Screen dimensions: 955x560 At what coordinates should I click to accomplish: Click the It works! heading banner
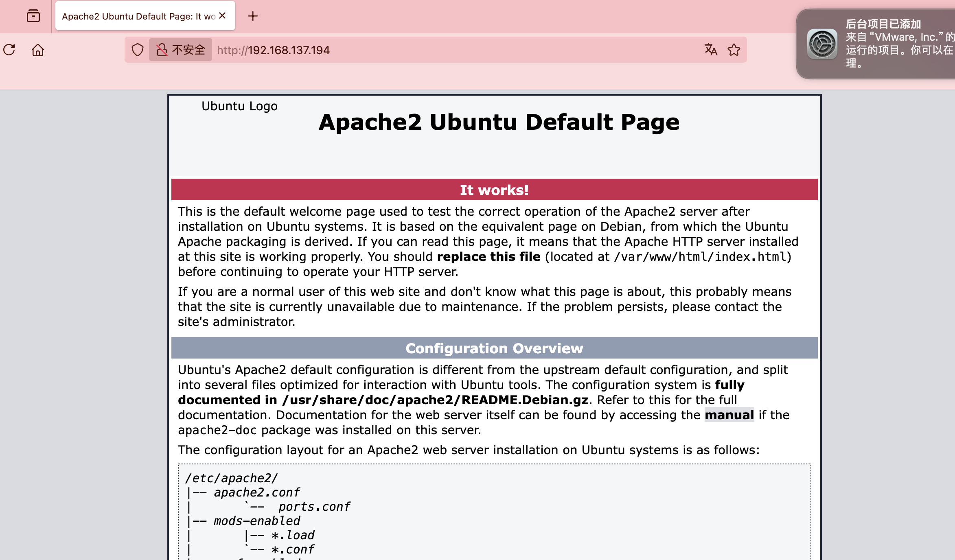[x=494, y=190]
